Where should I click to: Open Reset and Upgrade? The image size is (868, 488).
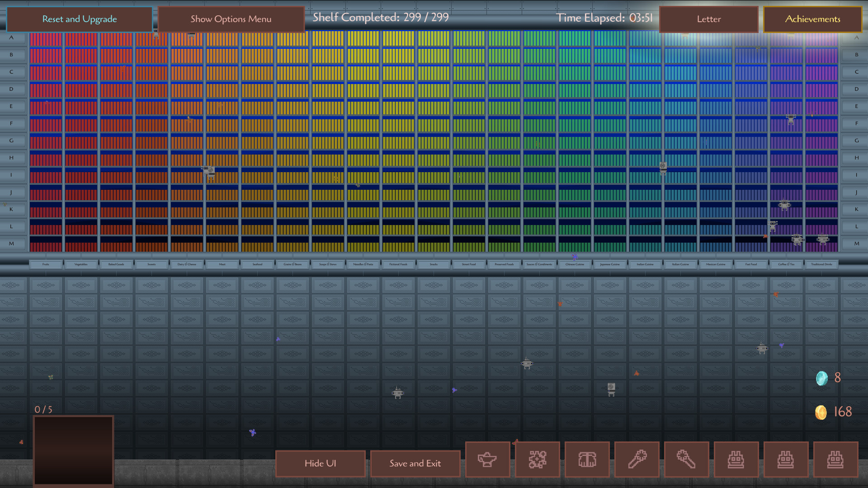click(x=80, y=19)
